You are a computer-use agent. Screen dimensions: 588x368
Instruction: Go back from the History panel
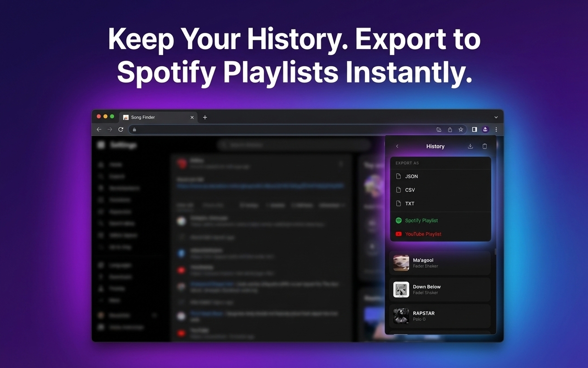(397, 146)
